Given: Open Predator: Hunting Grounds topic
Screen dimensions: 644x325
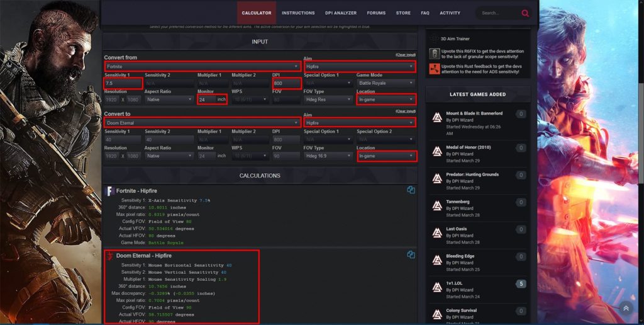Looking at the screenshot, I should pyautogui.click(x=472, y=174).
